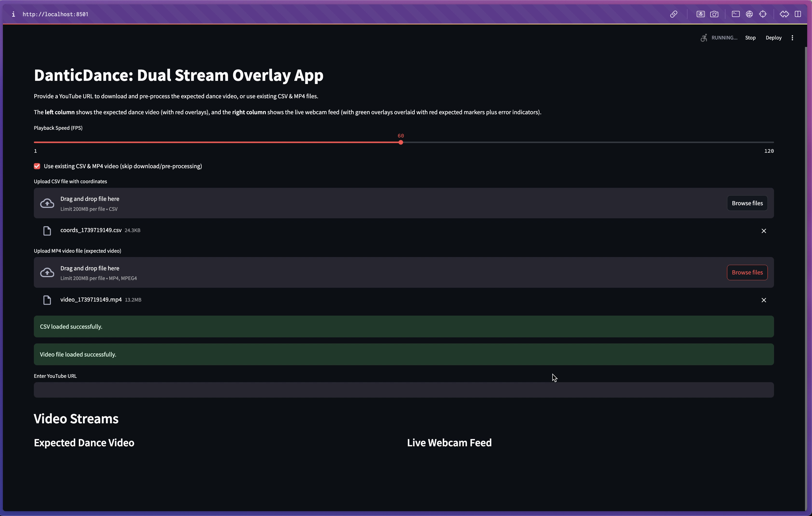The width and height of the screenshot is (812, 516).
Task: Click the Deploy button
Action: click(x=773, y=38)
